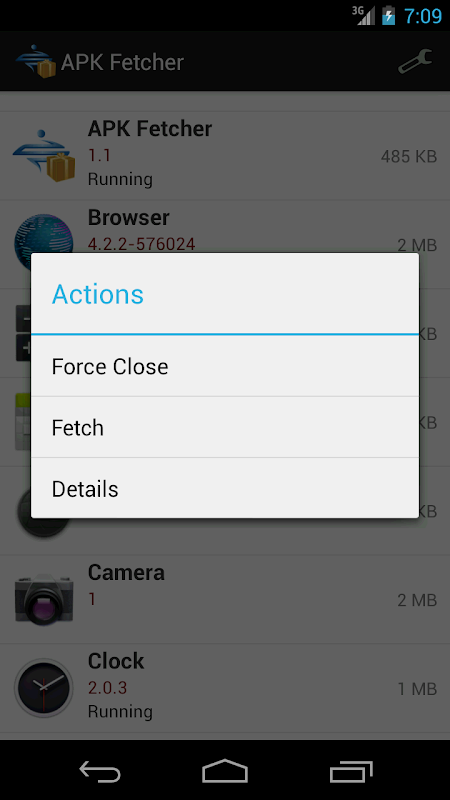450x800 pixels.
Task: Tap the Actions dialog title
Action: coord(97,294)
